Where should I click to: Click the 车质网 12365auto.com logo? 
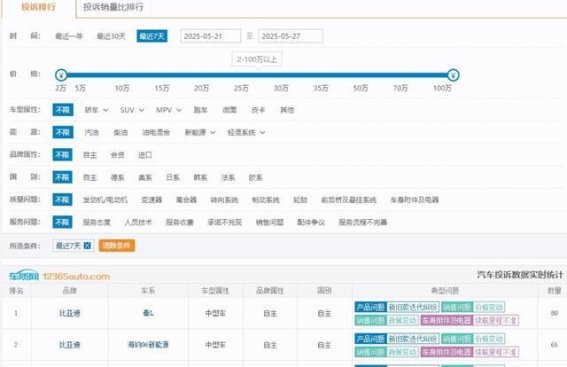[x=60, y=276]
